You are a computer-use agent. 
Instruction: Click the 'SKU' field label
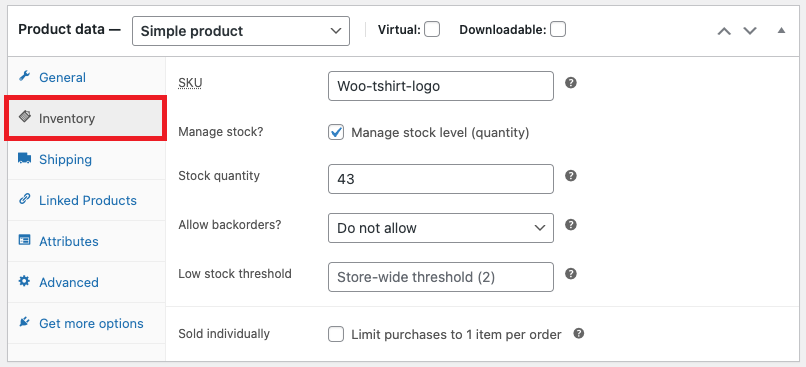coord(190,83)
